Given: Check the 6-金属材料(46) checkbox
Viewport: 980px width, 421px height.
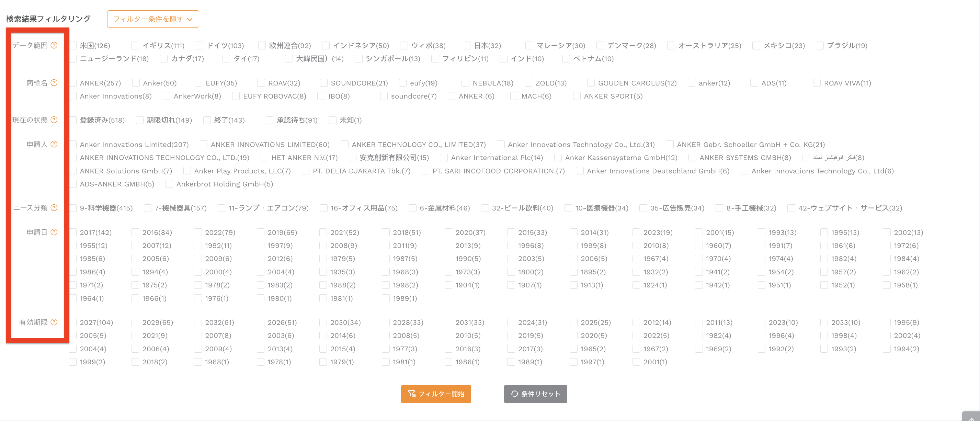Looking at the screenshot, I should [x=412, y=208].
